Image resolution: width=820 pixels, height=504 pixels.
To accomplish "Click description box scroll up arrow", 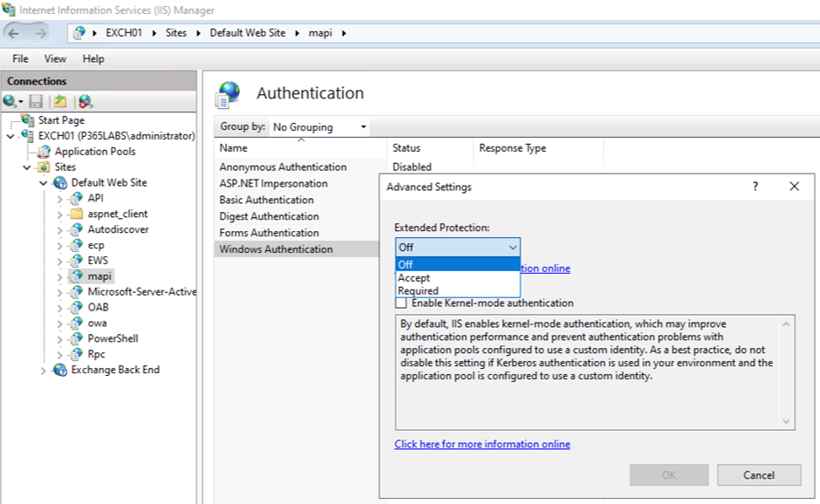I will tap(786, 324).
